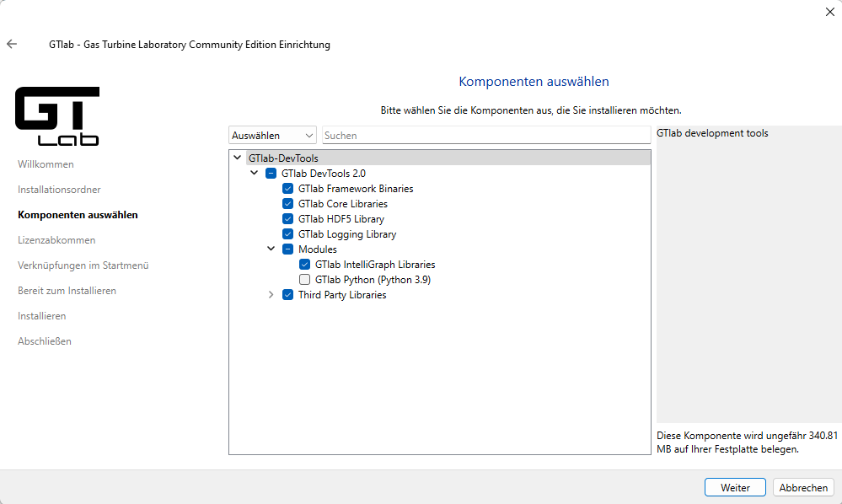
Task: Select Komponenten auswählen step in sidebar
Action: coord(78,215)
